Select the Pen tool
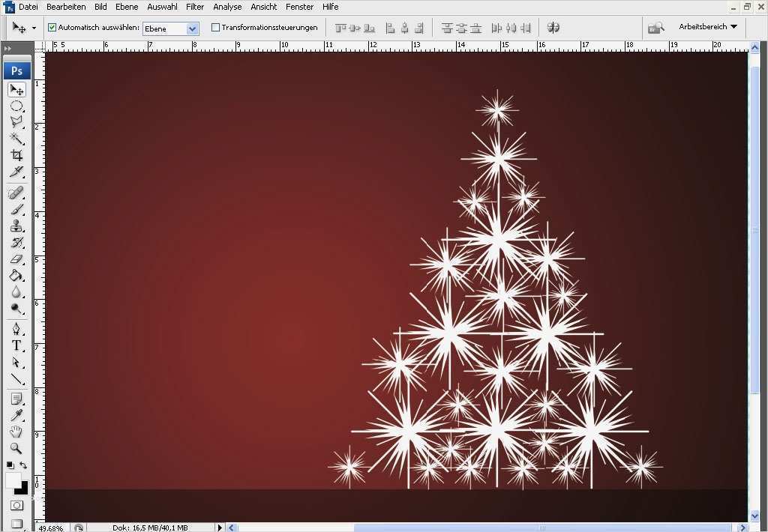 pyautogui.click(x=16, y=327)
